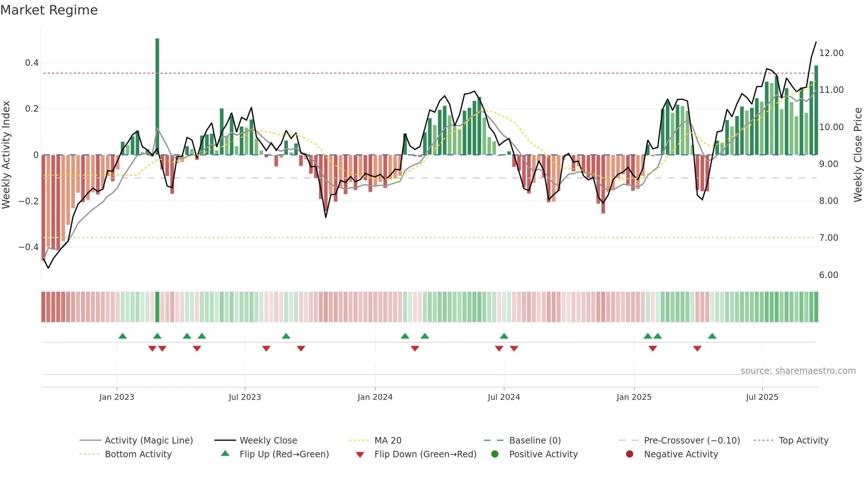The image size is (868, 488).
Task: Click the Jul 2023 x-axis label
Action: (245, 397)
